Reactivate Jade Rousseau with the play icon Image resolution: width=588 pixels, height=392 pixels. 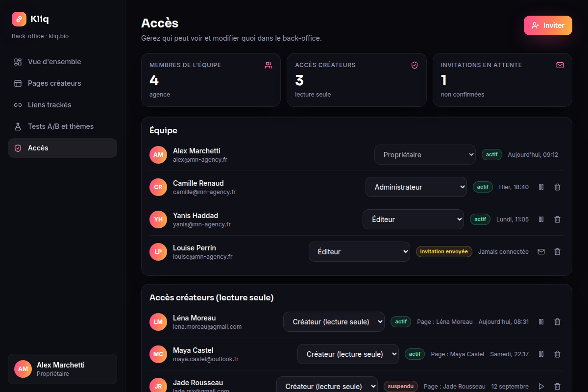(541, 386)
